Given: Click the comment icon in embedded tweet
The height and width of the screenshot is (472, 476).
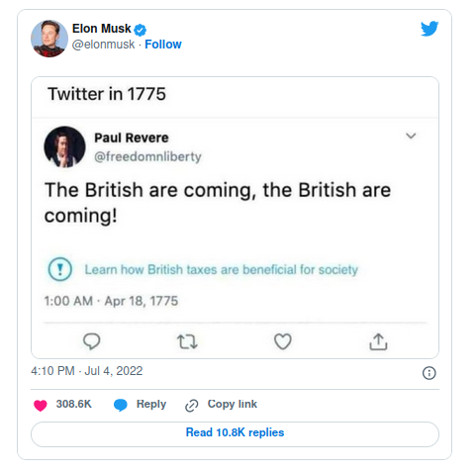Looking at the screenshot, I should [92, 341].
